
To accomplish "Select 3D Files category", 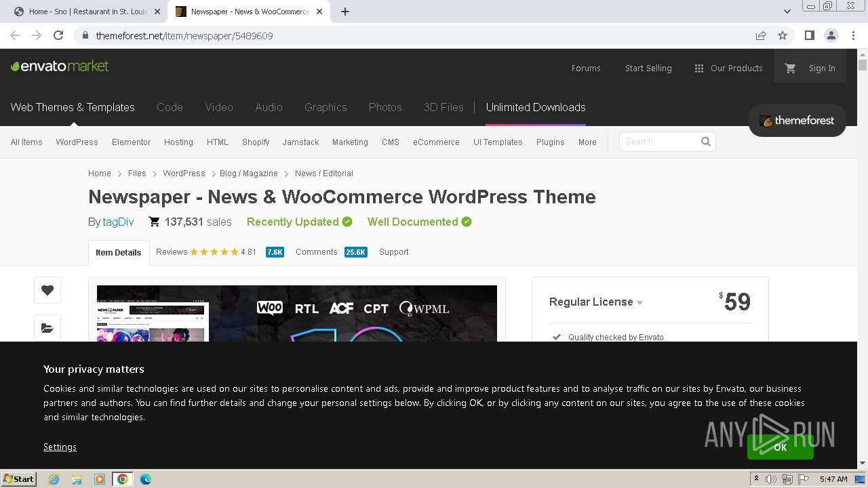I will (443, 107).
